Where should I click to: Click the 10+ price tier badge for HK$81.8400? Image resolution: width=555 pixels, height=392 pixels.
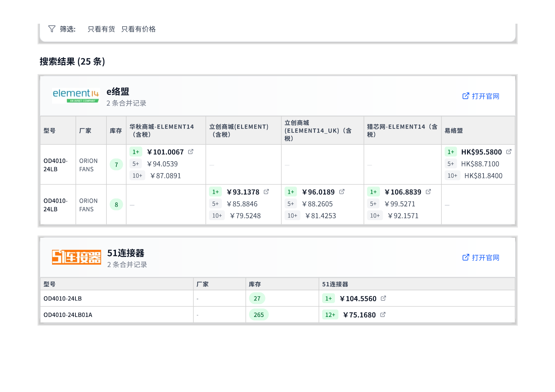click(x=452, y=175)
